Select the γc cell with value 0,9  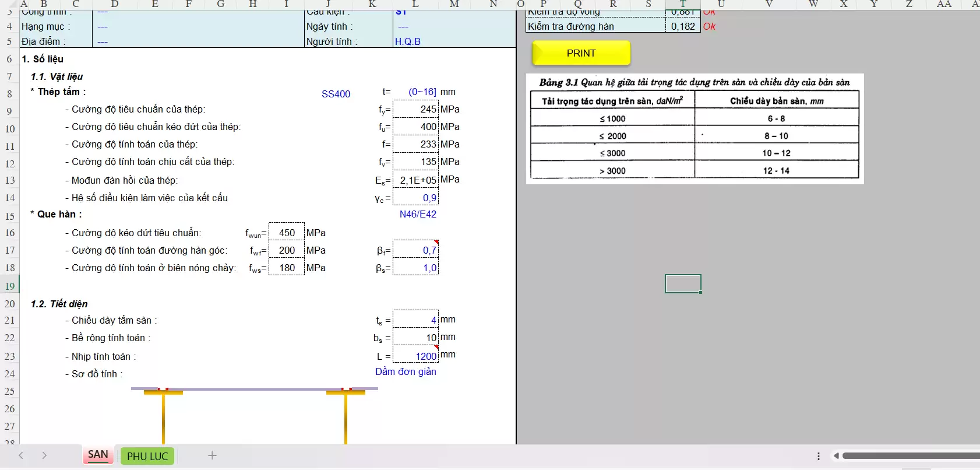[415, 197]
